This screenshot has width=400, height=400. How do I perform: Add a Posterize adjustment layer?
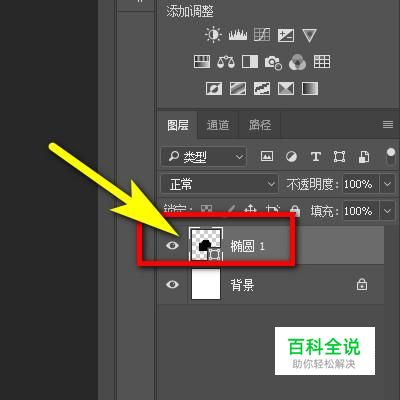point(238,89)
